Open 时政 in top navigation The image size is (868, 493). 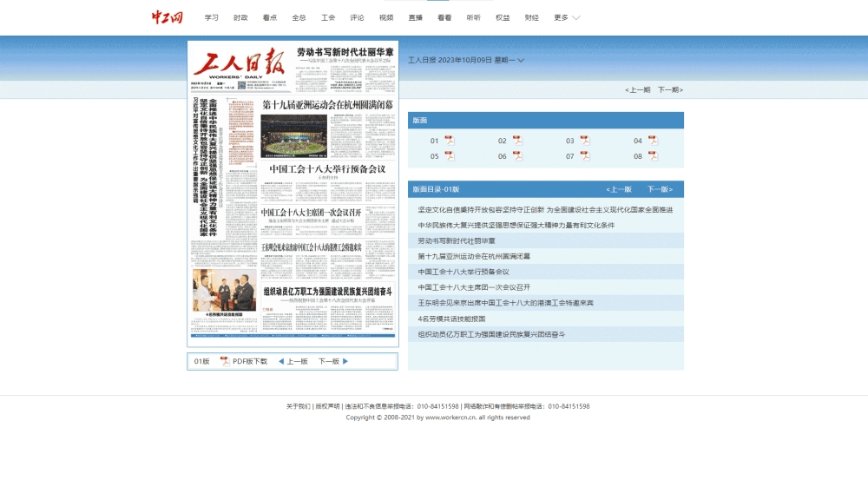(240, 17)
